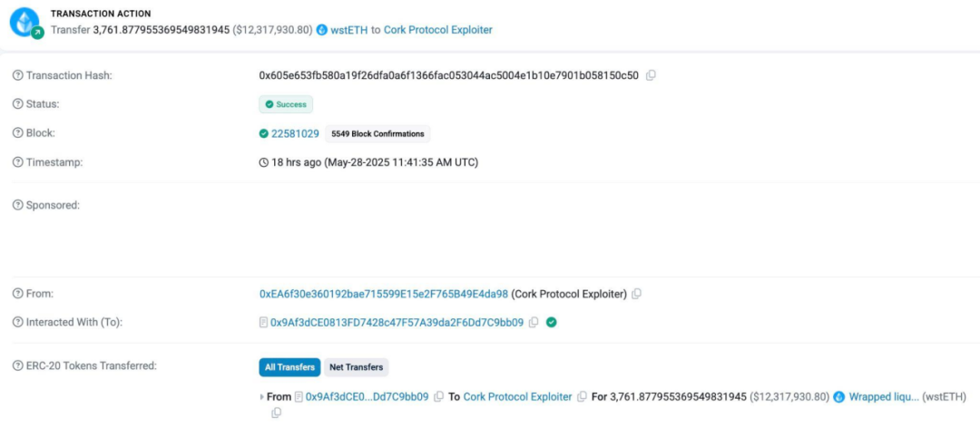This screenshot has height=428, width=980.
Task: Click the Status help question icon
Action: [x=17, y=104]
